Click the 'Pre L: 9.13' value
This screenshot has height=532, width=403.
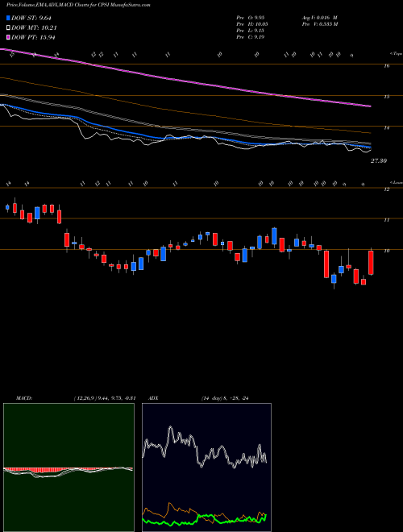point(252,31)
